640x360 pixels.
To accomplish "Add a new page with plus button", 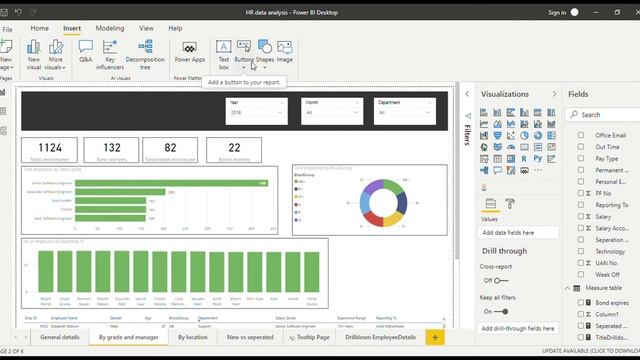I will [435, 337].
